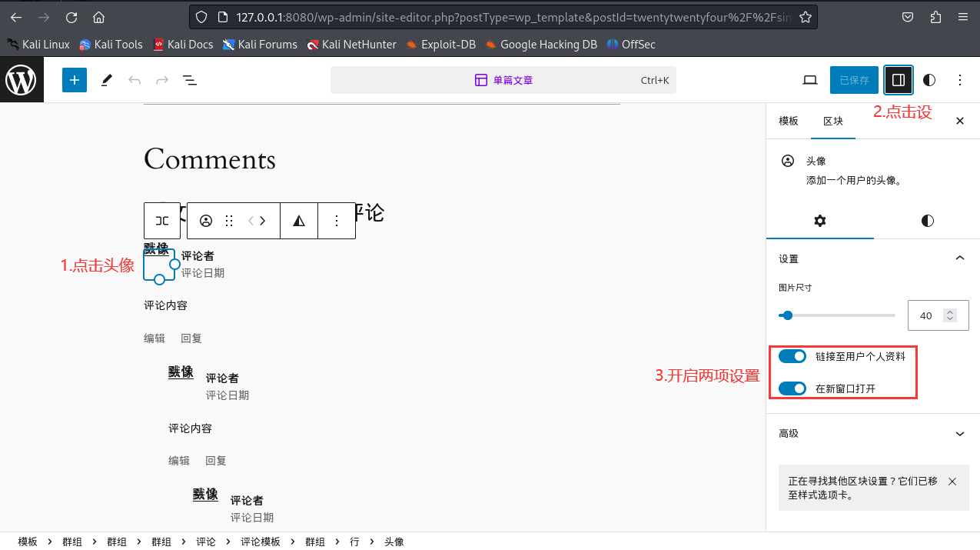Screen dimensions: 980x550
Task: Open block toolbar more options
Action: (337, 221)
